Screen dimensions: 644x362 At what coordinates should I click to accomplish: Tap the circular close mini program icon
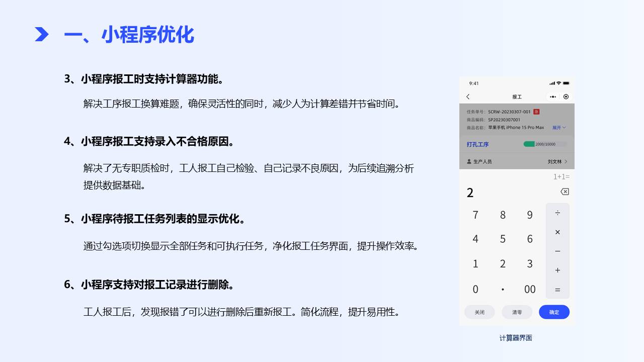566,97
